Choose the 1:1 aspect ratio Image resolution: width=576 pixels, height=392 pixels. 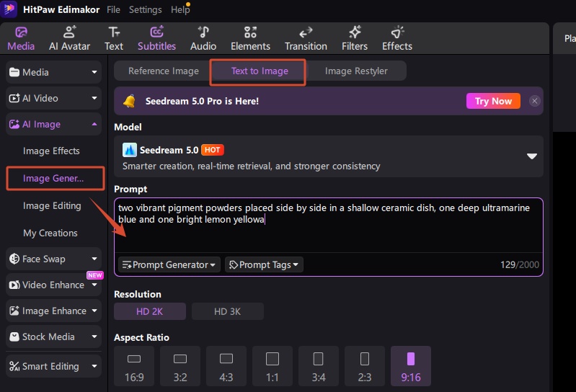273,366
